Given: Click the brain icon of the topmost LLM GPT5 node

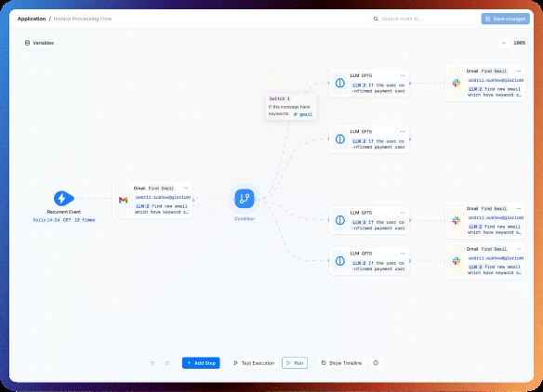Looking at the screenshot, I should 340,83.
